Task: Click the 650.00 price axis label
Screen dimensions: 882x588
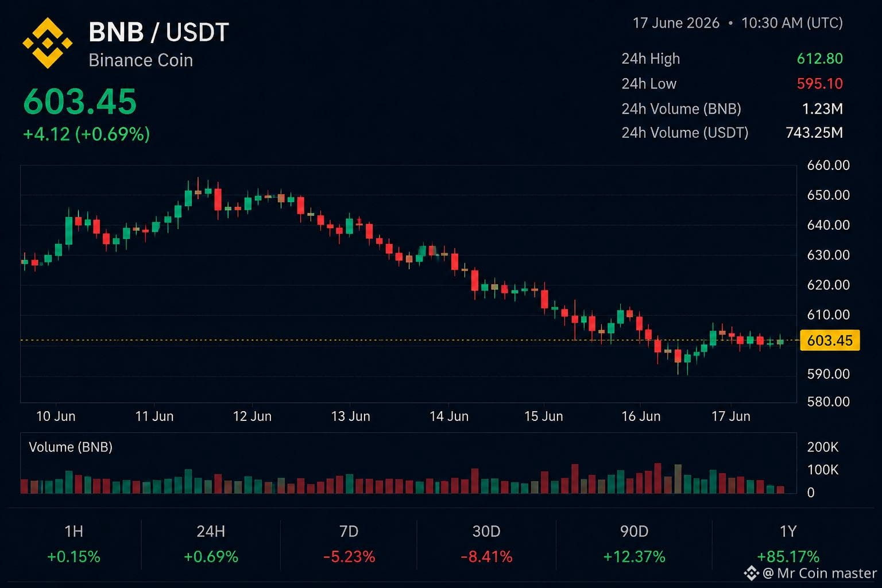Action: (x=829, y=195)
